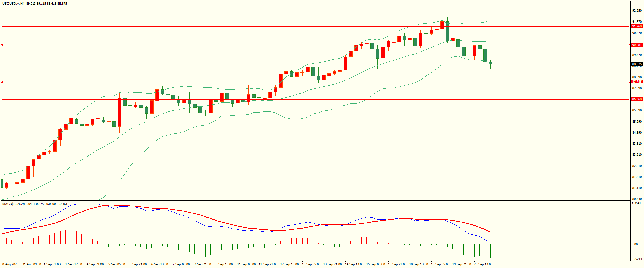The image size is (644, 268).
Task: Click the 92.250 price scale value
Action: 637,11
